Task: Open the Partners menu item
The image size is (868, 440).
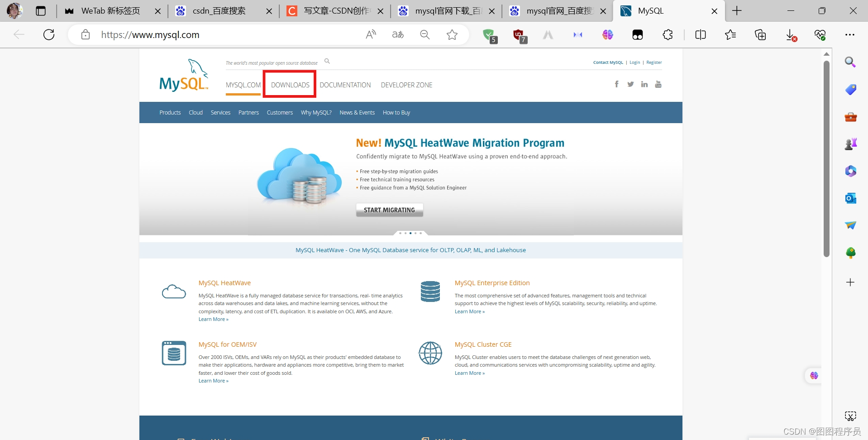Action: (x=248, y=113)
